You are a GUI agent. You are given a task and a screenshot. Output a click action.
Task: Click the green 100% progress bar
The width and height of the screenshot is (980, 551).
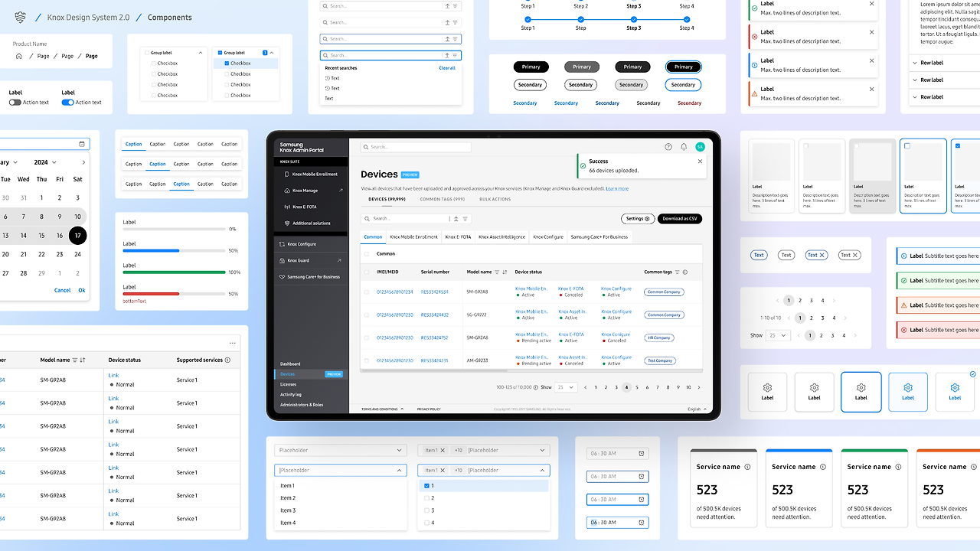(x=175, y=272)
